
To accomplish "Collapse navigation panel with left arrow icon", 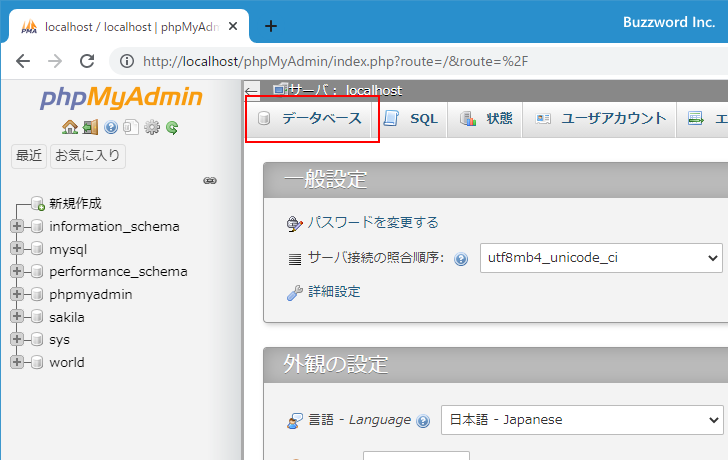I will (x=251, y=91).
